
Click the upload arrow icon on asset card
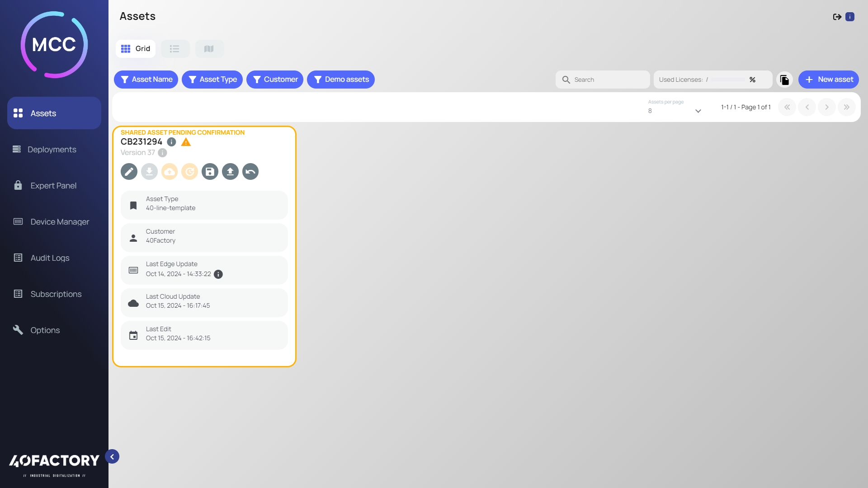[x=230, y=172]
